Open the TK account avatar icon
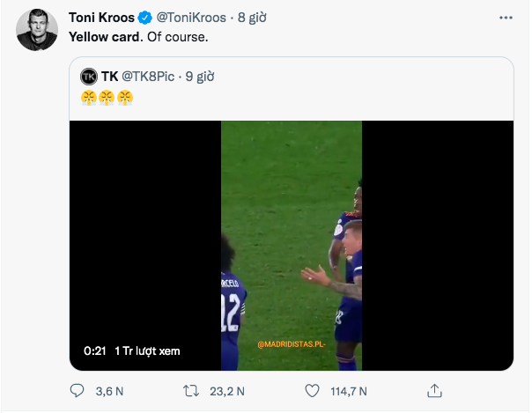The image size is (532, 413). [x=89, y=77]
